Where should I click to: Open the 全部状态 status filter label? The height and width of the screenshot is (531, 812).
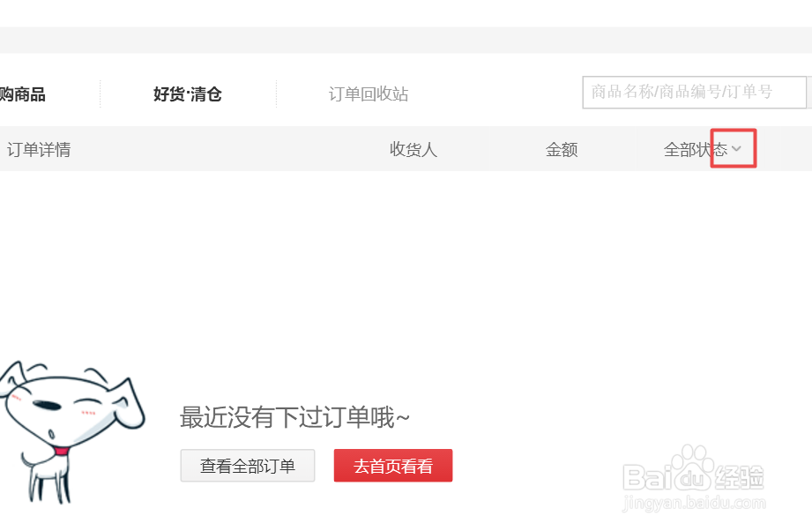click(696, 150)
